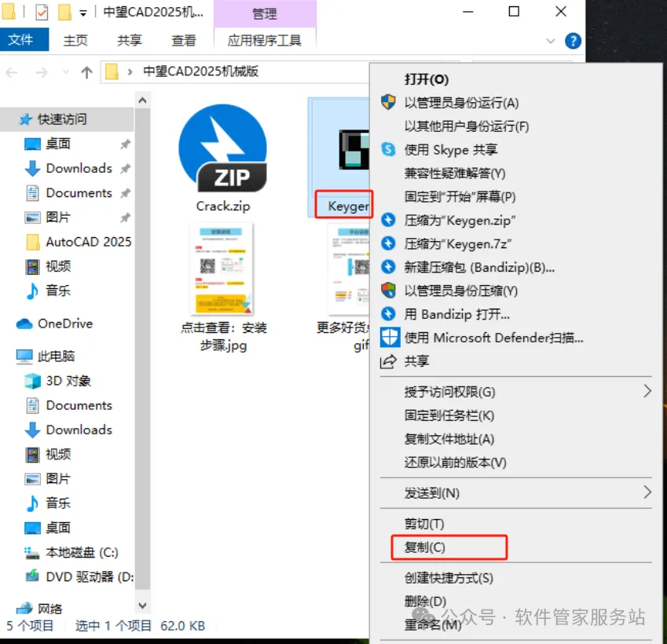Expand the 发送到(N) submenu
Image resolution: width=667 pixels, height=644 pixels.
[x=515, y=493]
